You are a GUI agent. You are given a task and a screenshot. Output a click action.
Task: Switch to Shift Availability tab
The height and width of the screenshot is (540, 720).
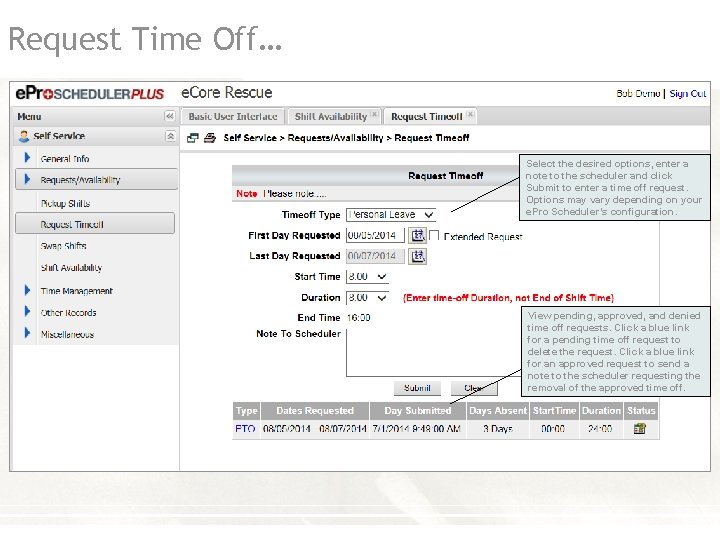pos(331,117)
